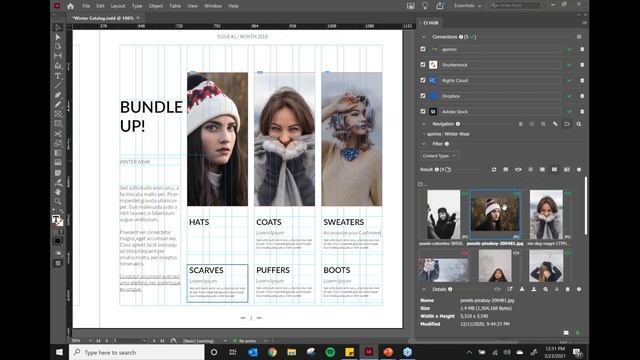This screenshot has width=640, height=360.
Task: Collapse the Details section
Action: click(424, 289)
